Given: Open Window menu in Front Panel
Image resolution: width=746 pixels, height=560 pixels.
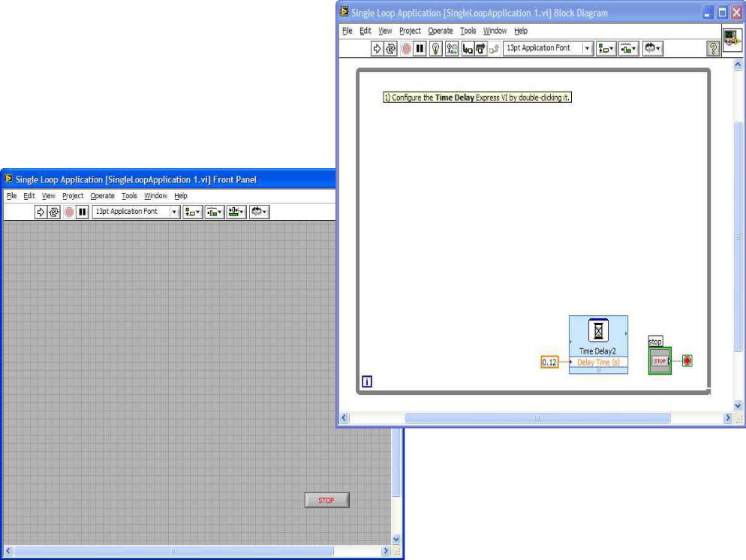Looking at the screenshot, I should coord(155,196).
